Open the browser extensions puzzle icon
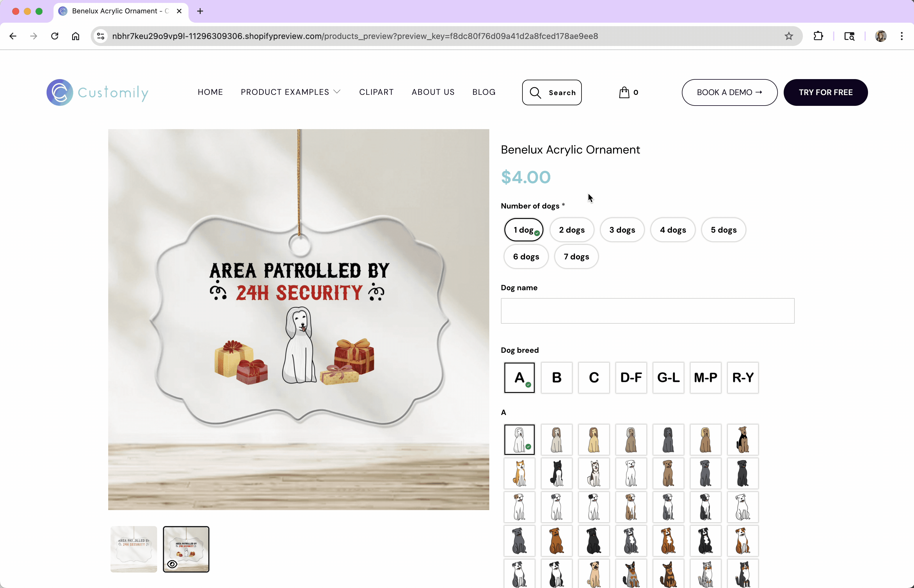This screenshot has width=914, height=588. point(818,36)
